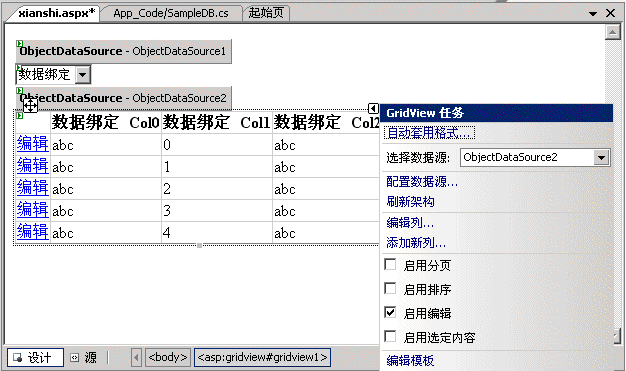This screenshot has height=371, width=626.
Task: Click 配置数据源... link
Action: pyautogui.click(x=422, y=182)
